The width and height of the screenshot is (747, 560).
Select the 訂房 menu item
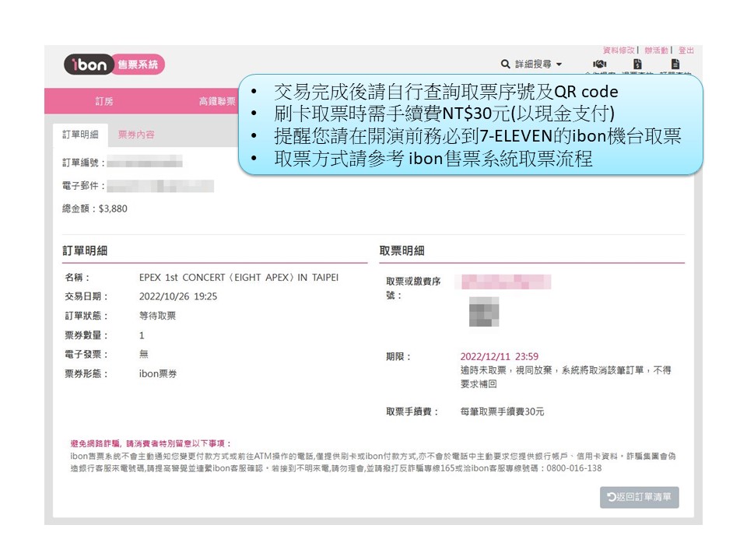103,101
